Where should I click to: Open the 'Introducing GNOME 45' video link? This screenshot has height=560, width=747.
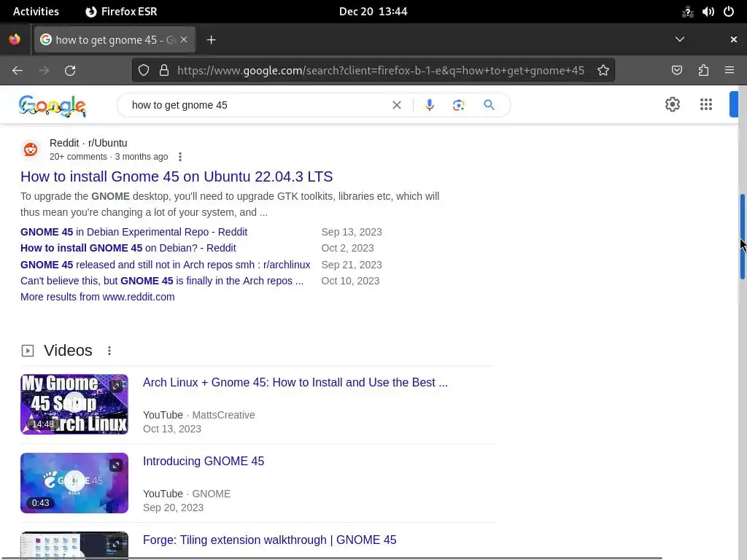[x=204, y=461]
